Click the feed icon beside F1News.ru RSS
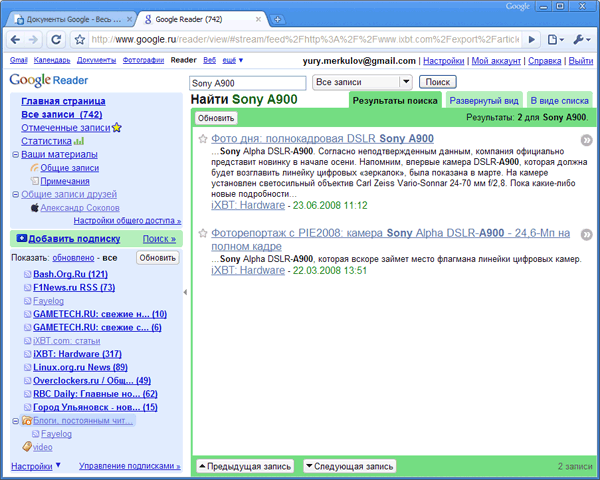Screen dimensions: 600x480 pos(27,287)
